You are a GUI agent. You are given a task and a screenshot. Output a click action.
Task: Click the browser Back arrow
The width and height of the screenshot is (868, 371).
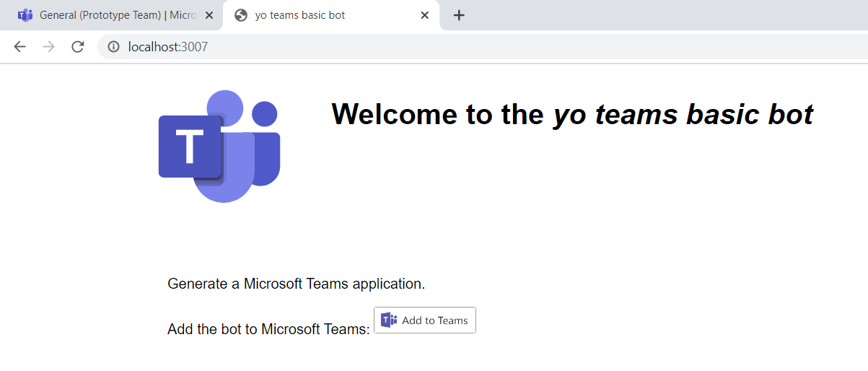click(19, 47)
